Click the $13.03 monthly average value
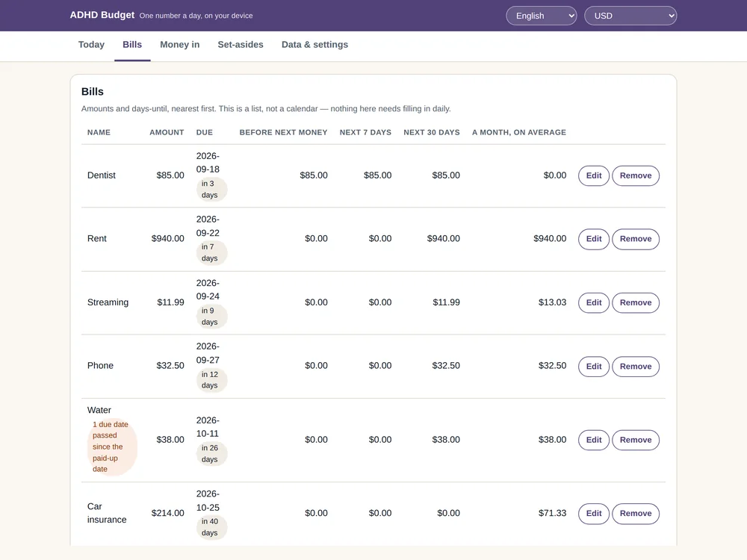This screenshot has width=747, height=560. click(552, 302)
